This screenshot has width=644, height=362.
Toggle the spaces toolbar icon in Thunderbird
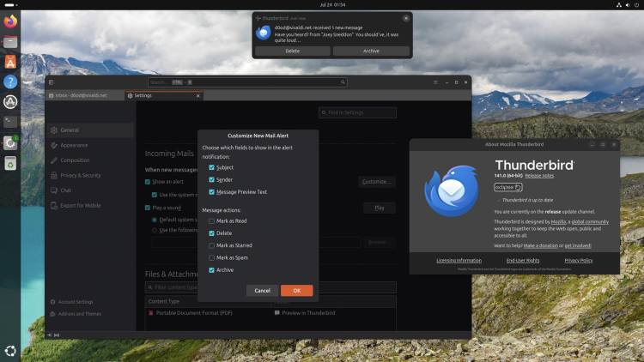[52, 82]
